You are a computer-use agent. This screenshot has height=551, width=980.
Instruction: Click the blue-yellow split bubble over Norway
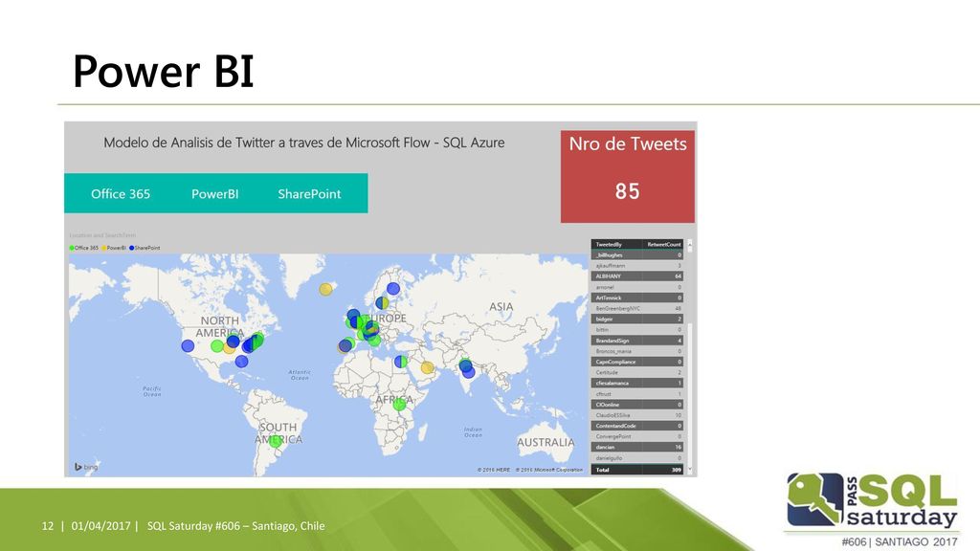click(382, 303)
